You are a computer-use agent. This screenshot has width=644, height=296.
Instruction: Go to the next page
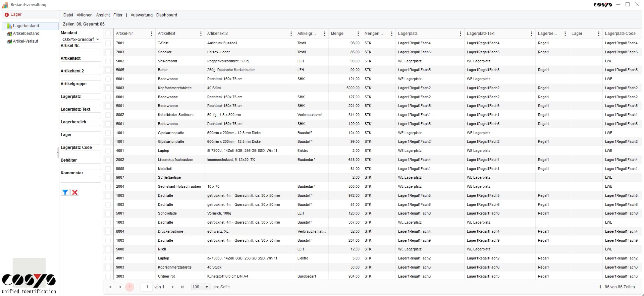pyautogui.click(x=173, y=287)
